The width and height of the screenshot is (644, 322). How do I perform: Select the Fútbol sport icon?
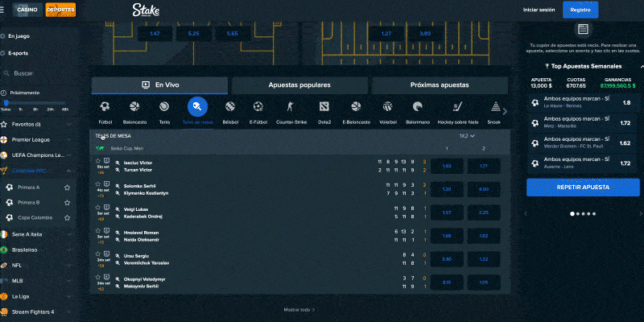(105, 106)
